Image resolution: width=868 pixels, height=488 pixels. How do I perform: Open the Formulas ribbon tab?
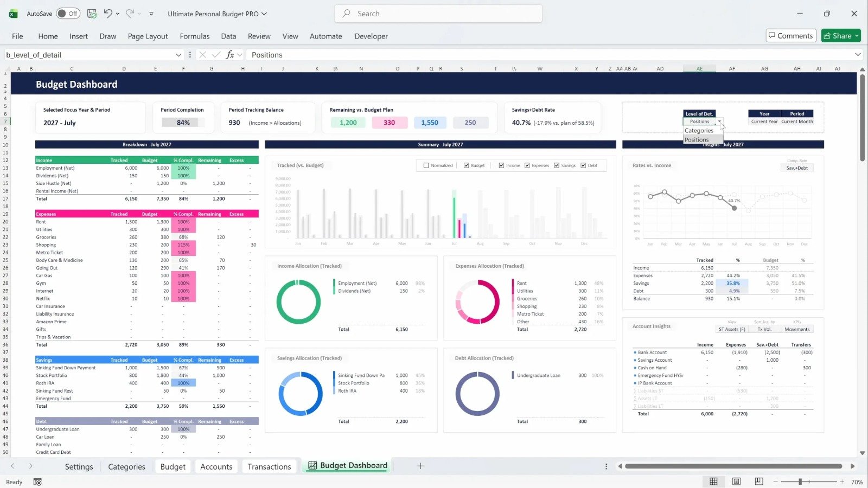(x=194, y=36)
